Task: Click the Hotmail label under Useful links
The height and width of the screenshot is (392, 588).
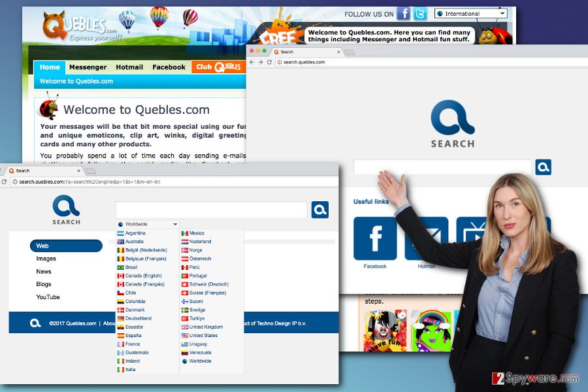Action: 427,266
